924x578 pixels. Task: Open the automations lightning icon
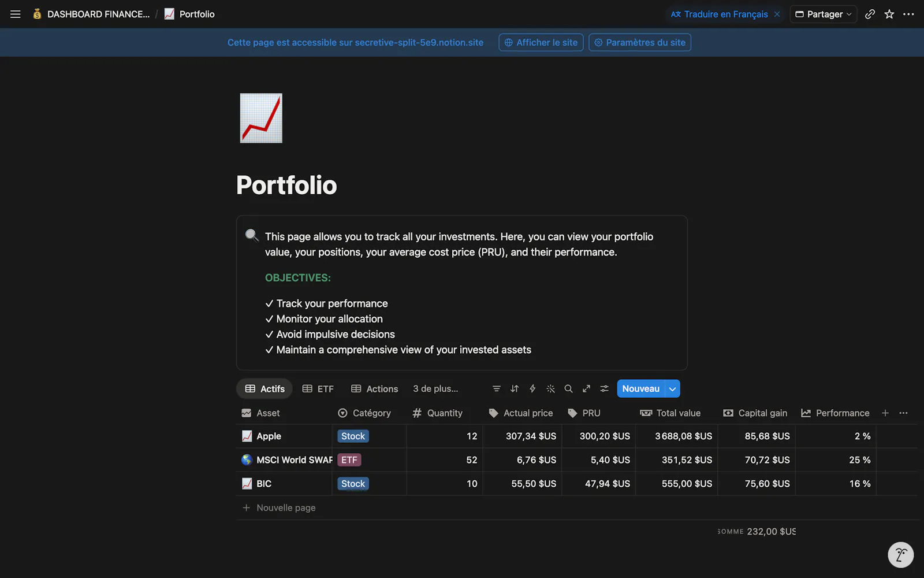[532, 389]
